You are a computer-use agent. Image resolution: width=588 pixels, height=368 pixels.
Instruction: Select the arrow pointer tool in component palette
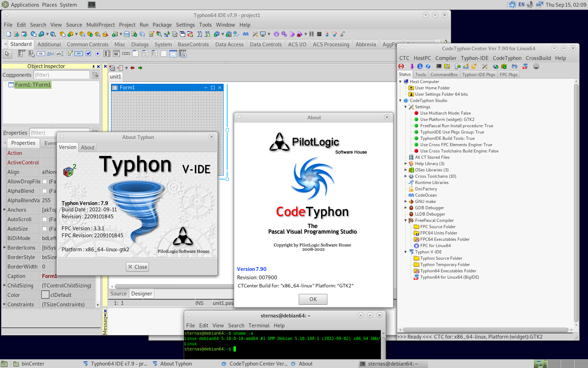click(7, 54)
